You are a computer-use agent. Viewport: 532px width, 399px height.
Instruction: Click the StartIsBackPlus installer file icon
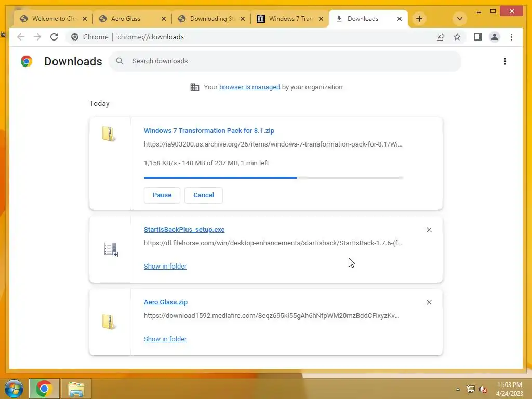(x=111, y=250)
